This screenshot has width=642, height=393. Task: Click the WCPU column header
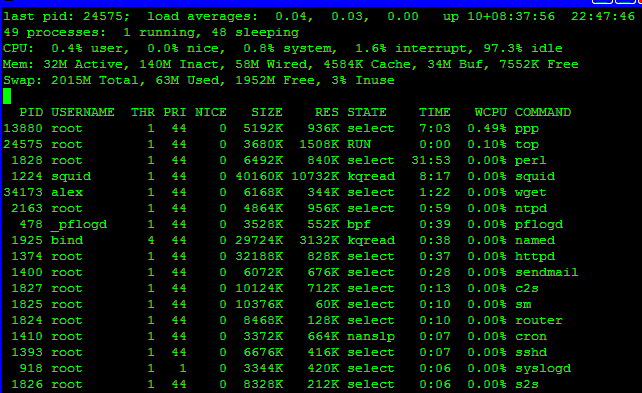[x=491, y=112]
